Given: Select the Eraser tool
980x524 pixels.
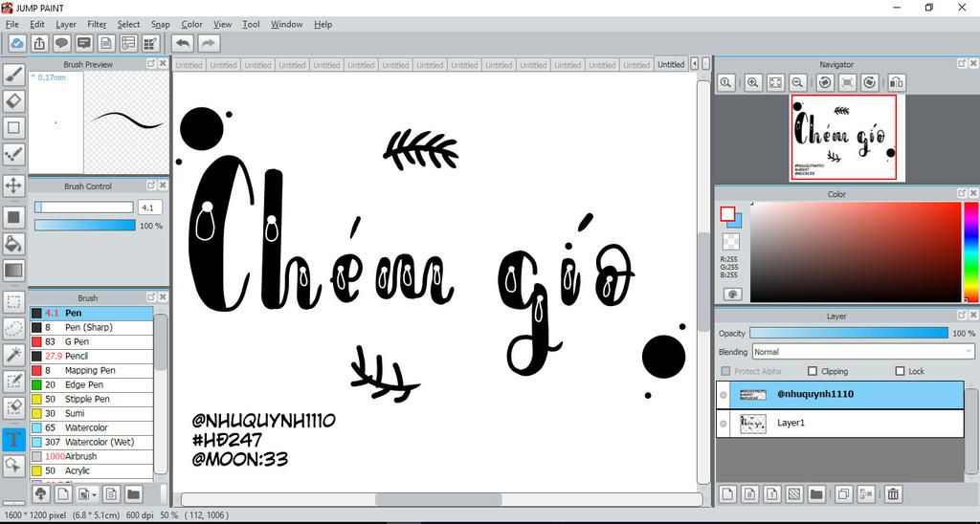Looking at the screenshot, I should pos(13,101).
